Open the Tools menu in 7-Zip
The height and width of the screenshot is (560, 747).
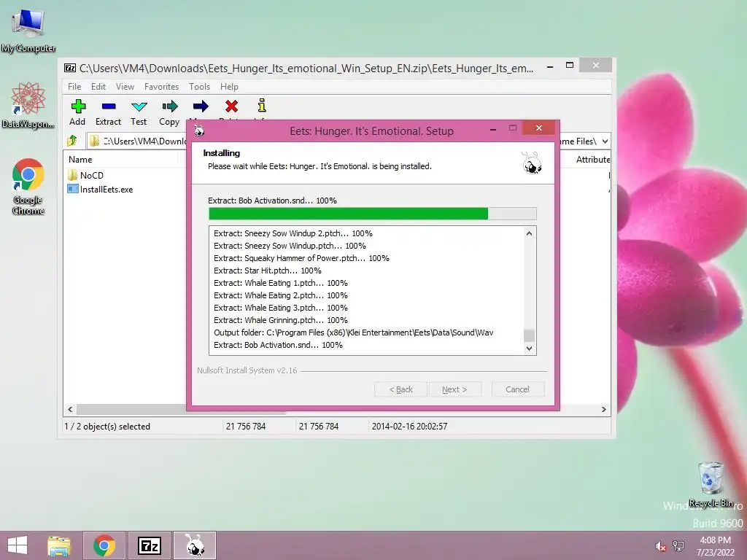199,87
